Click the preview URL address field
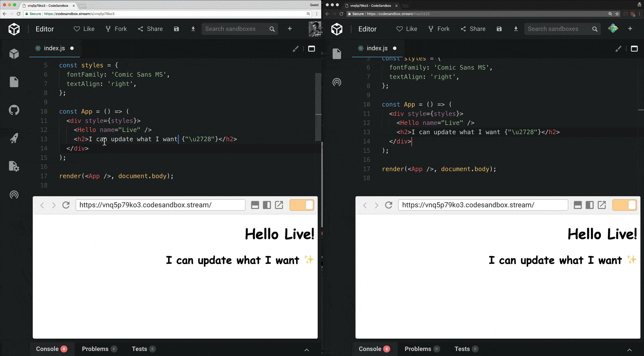 pyautogui.click(x=160, y=205)
